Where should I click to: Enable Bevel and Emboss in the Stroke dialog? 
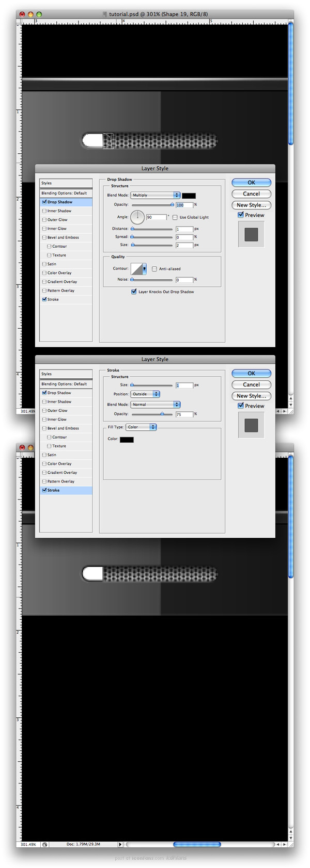pyautogui.click(x=44, y=428)
